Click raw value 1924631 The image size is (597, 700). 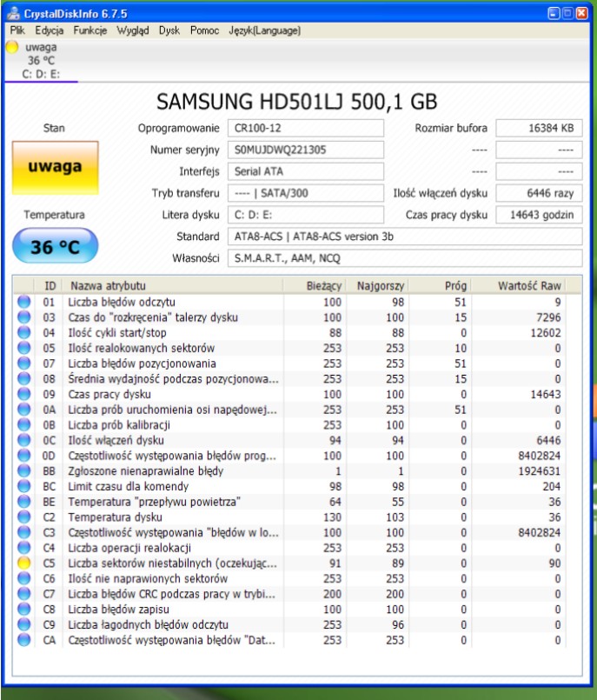(x=539, y=471)
